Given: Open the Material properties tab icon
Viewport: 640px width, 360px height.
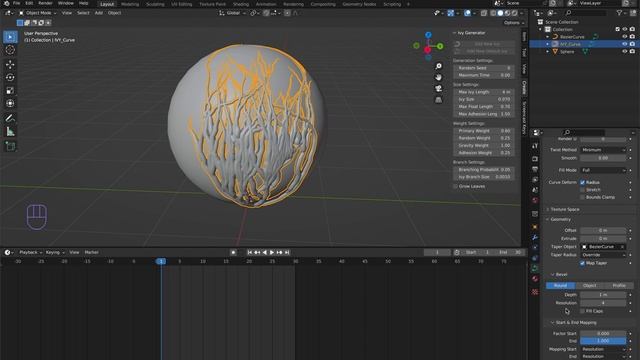Looking at the screenshot, I should pos(535,279).
